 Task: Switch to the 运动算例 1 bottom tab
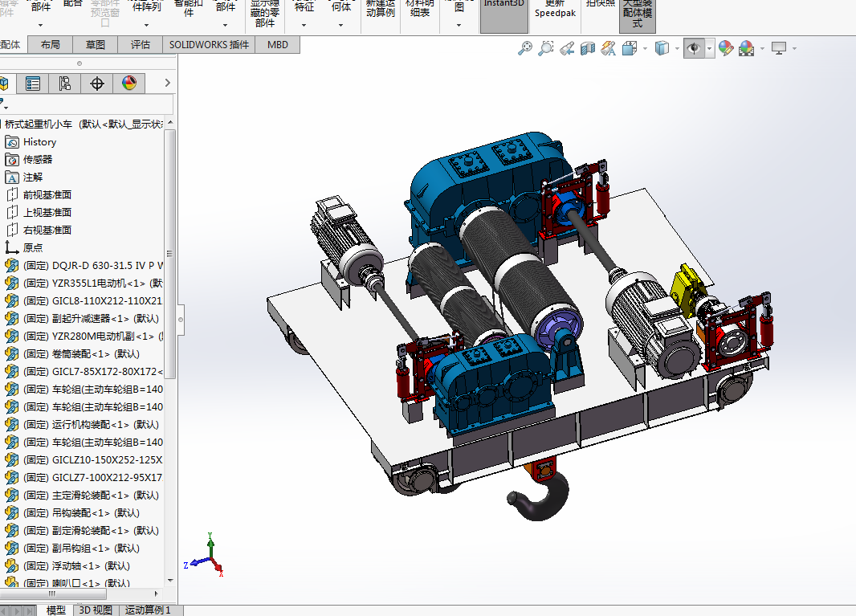(149, 610)
